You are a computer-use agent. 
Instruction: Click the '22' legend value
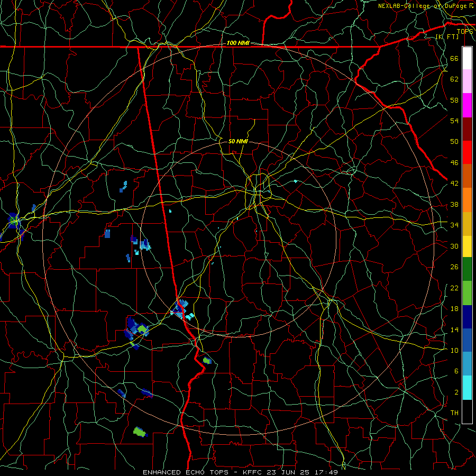pyautogui.click(x=454, y=288)
